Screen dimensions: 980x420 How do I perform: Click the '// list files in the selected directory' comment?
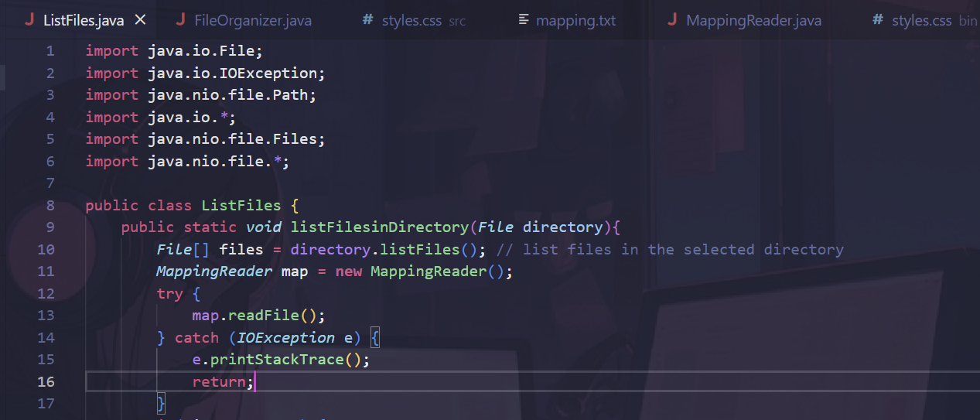[x=671, y=250]
